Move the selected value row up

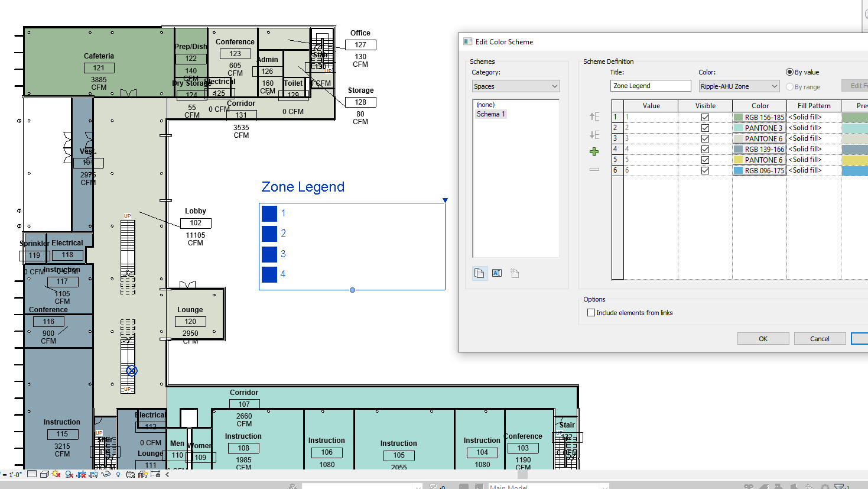[594, 116]
